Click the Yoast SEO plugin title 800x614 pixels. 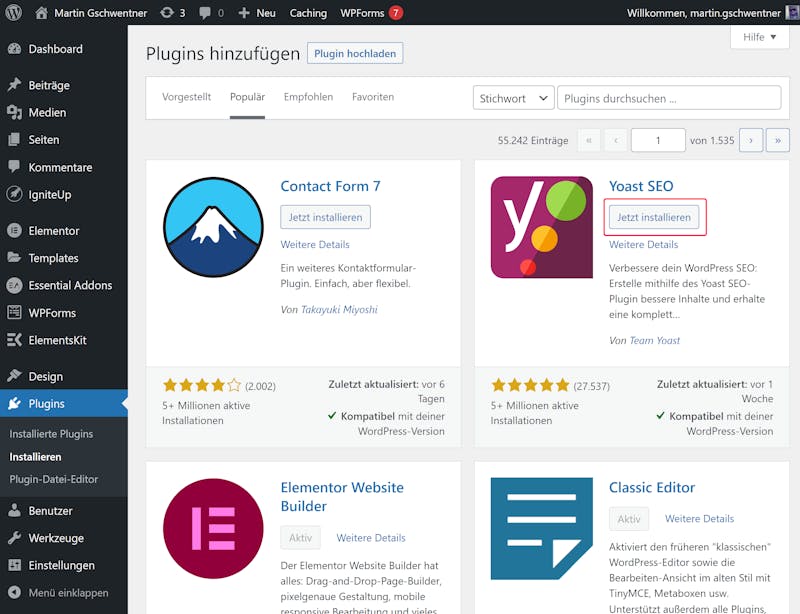(641, 186)
